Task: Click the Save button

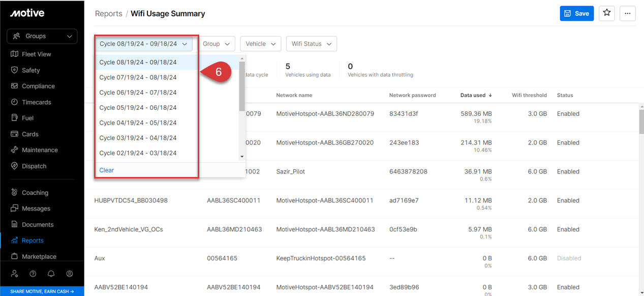Action: [577, 14]
